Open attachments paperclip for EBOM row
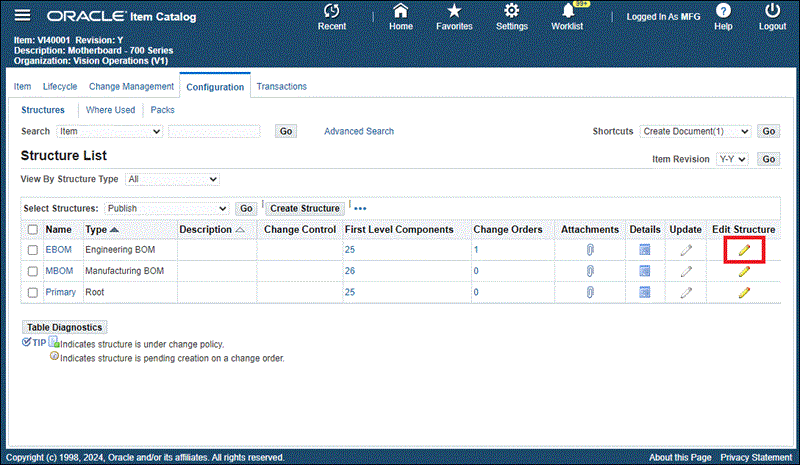Image resolution: width=800 pixels, height=465 pixels. click(x=590, y=250)
